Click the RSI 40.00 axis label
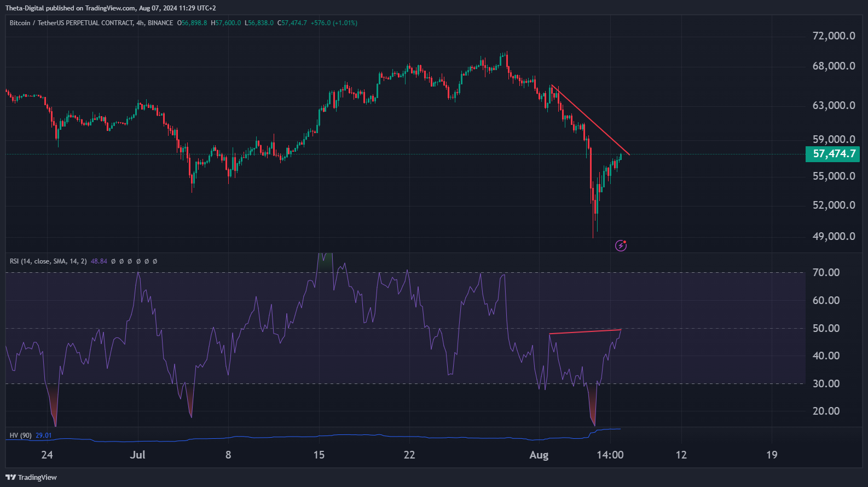 click(826, 356)
